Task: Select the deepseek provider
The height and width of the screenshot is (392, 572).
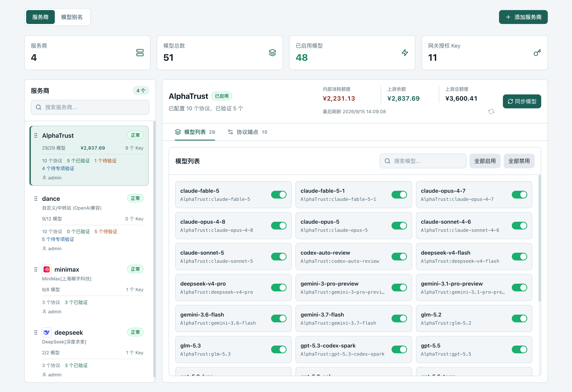Action: [89, 353]
